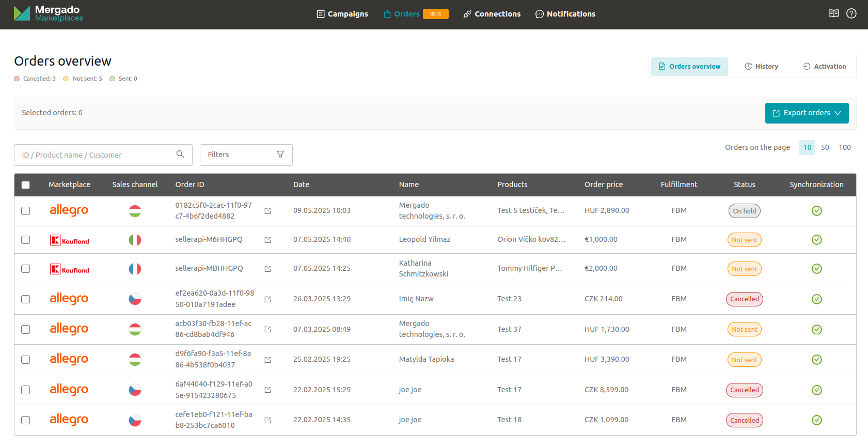Click the Status column header
Viewport: 868px width, 446px height.
click(745, 184)
